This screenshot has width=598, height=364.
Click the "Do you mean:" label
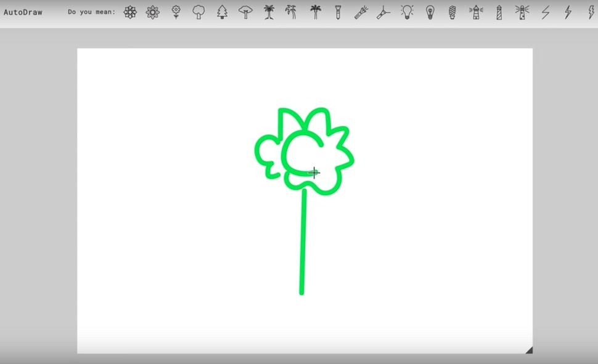tap(91, 12)
